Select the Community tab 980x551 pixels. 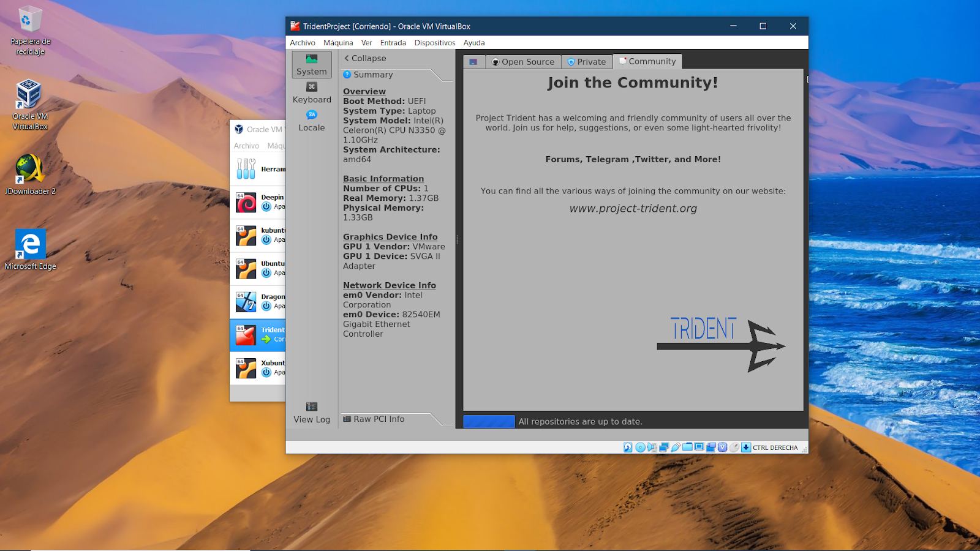click(x=647, y=61)
